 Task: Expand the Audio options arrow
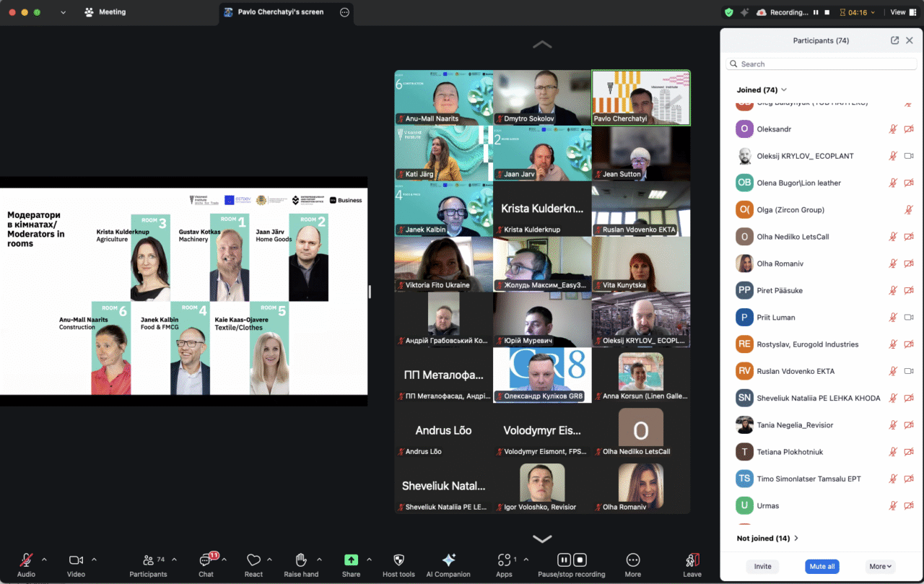[44, 559]
